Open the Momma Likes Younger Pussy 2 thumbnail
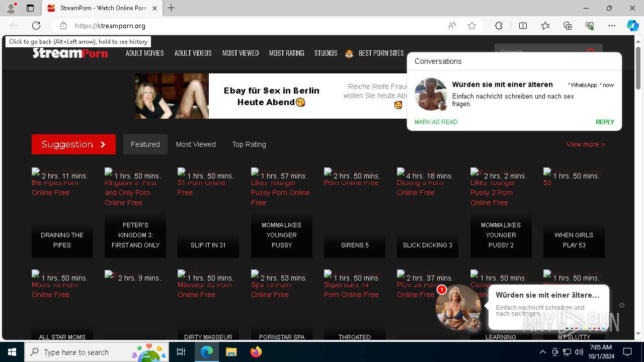 (x=501, y=213)
